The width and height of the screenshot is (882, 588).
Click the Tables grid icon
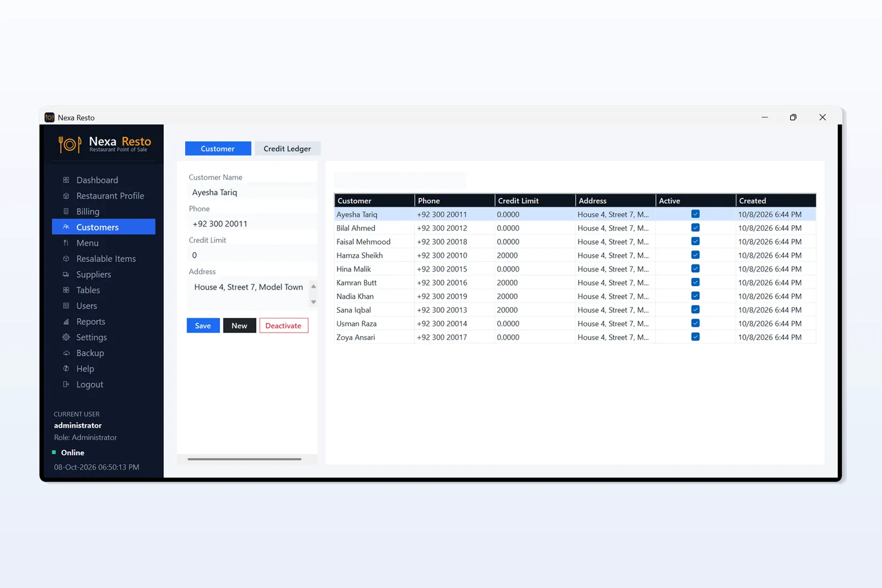tap(66, 290)
